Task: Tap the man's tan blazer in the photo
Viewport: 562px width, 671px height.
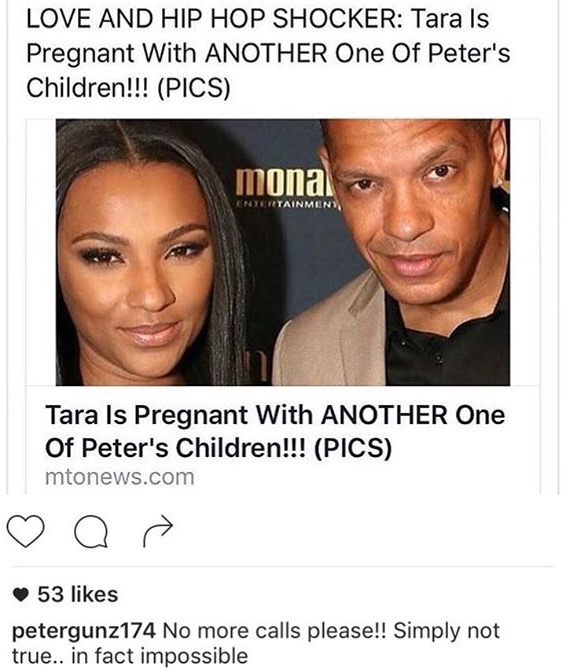Action: 330,334
